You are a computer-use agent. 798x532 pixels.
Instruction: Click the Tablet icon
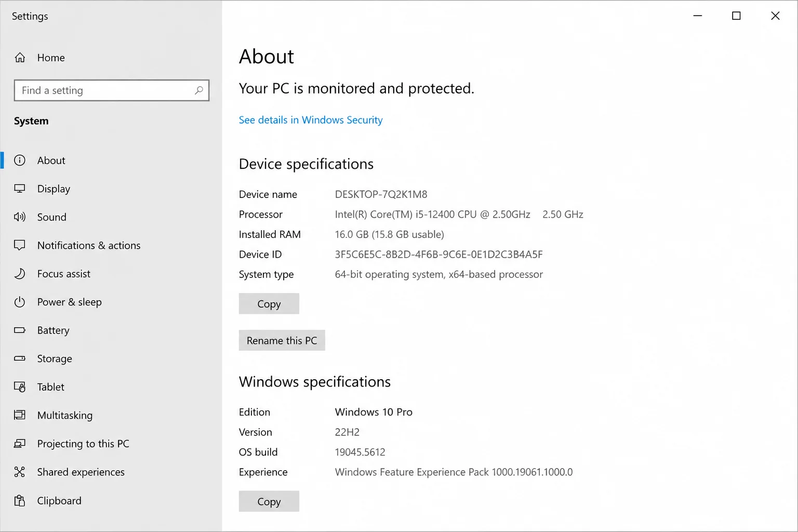pos(20,387)
